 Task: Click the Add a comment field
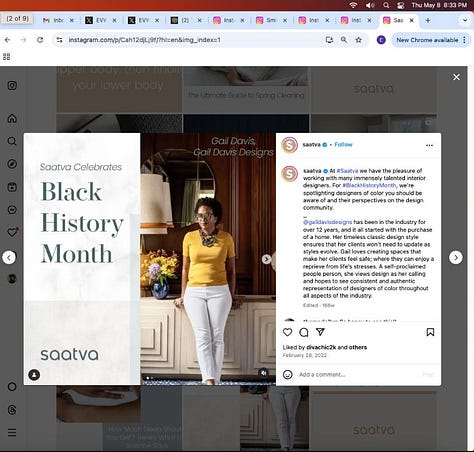[x=358, y=375]
